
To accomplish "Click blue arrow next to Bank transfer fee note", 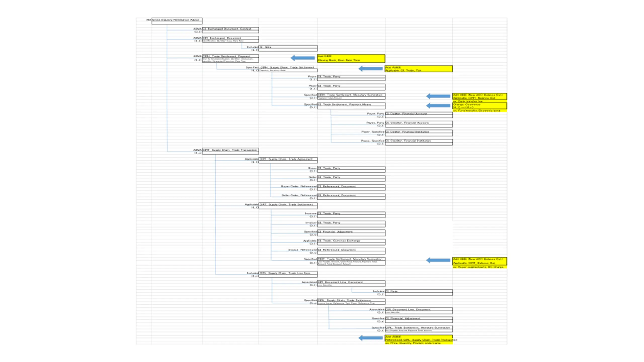I will [438, 96].
